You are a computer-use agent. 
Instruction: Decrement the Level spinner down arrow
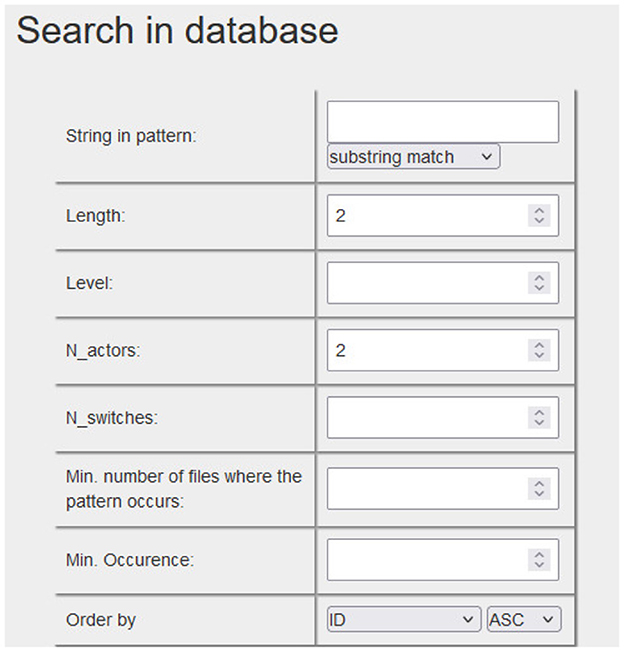click(539, 288)
